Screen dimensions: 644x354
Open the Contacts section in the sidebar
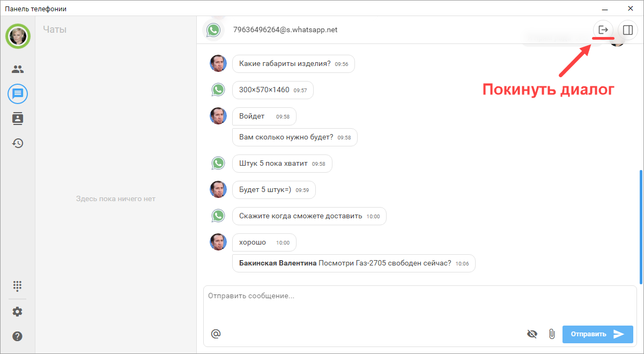pyautogui.click(x=17, y=69)
